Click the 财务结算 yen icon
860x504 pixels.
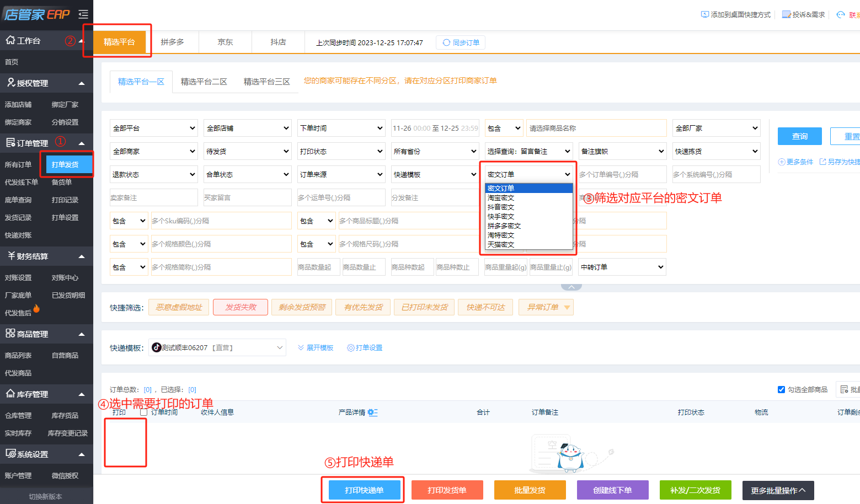tap(10, 256)
